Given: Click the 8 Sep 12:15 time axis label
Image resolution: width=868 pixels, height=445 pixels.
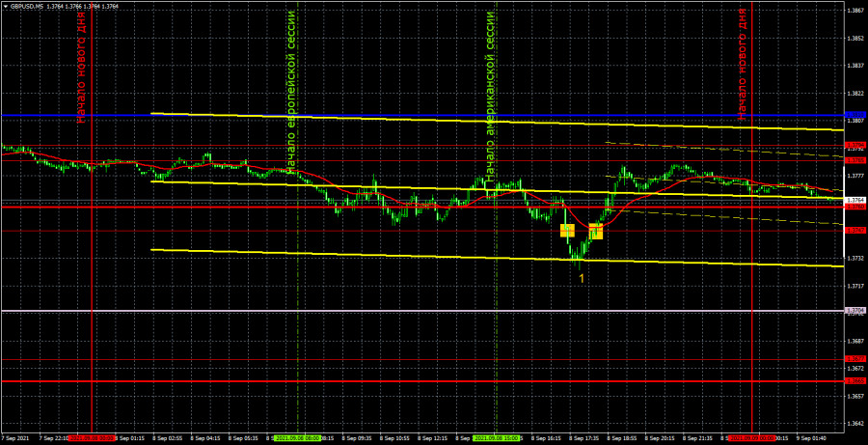Looking at the screenshot, I should click(x=434, y=438).
